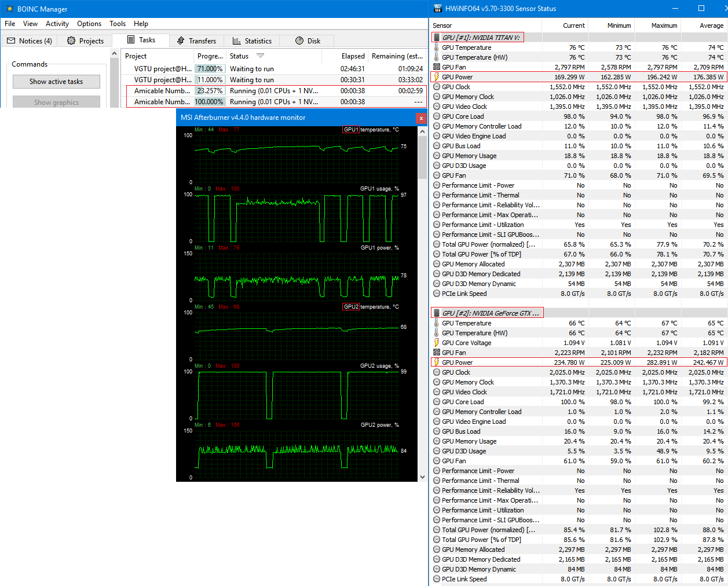Select the VGTU task at 11.000% progress
The height and width of the screenshot is (586, 728).
click(x=274, y=80)
